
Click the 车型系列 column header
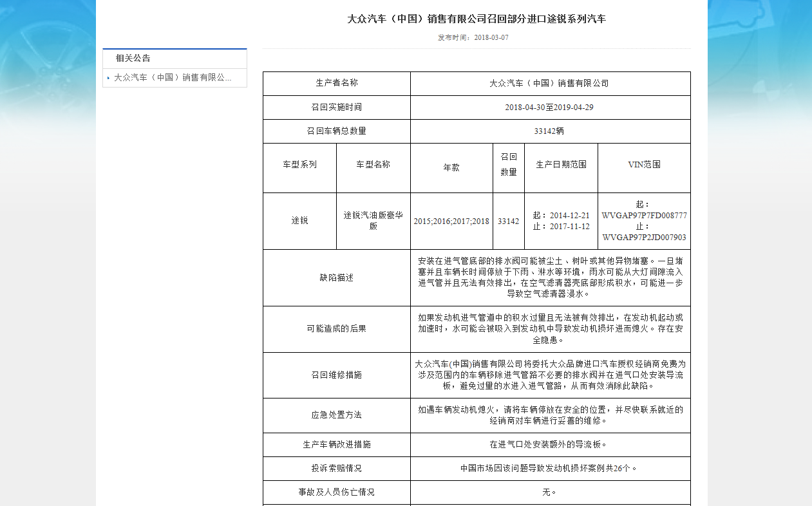300,164
